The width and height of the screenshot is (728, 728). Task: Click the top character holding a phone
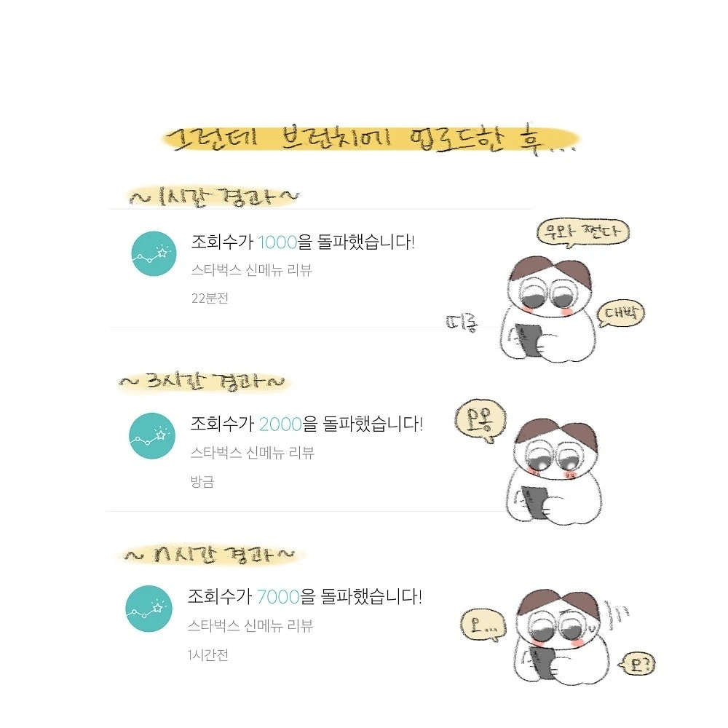[x=549, y=309]
